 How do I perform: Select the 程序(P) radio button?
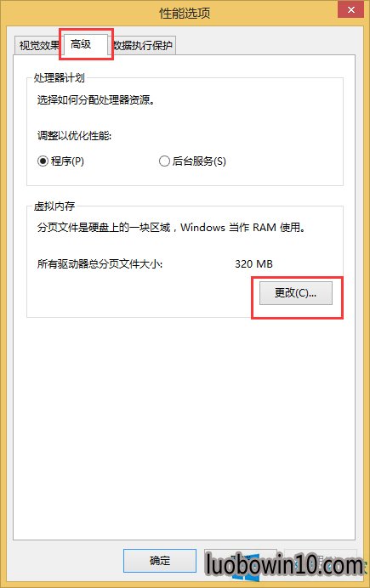(x=43, y=161)
